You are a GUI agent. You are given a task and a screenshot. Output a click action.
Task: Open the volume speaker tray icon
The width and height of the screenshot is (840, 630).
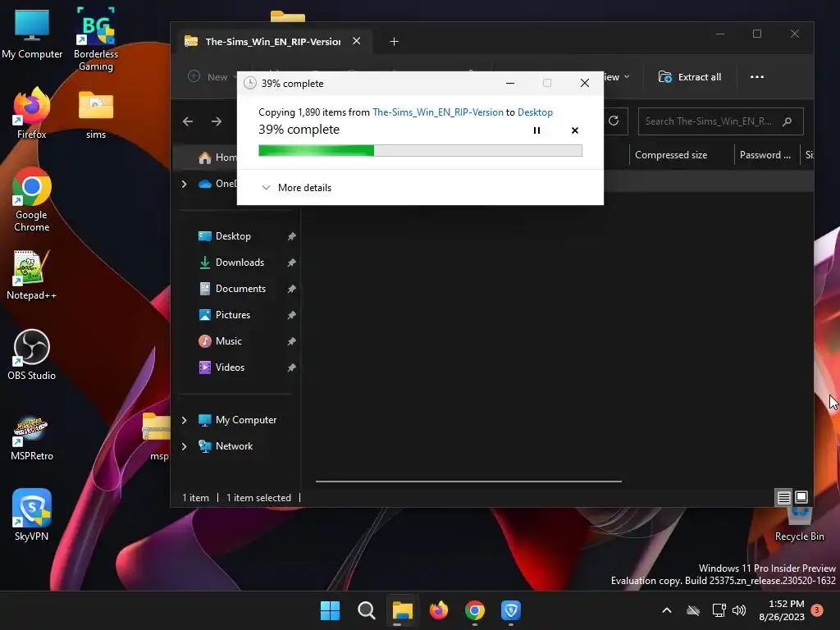tap(739, 610)
